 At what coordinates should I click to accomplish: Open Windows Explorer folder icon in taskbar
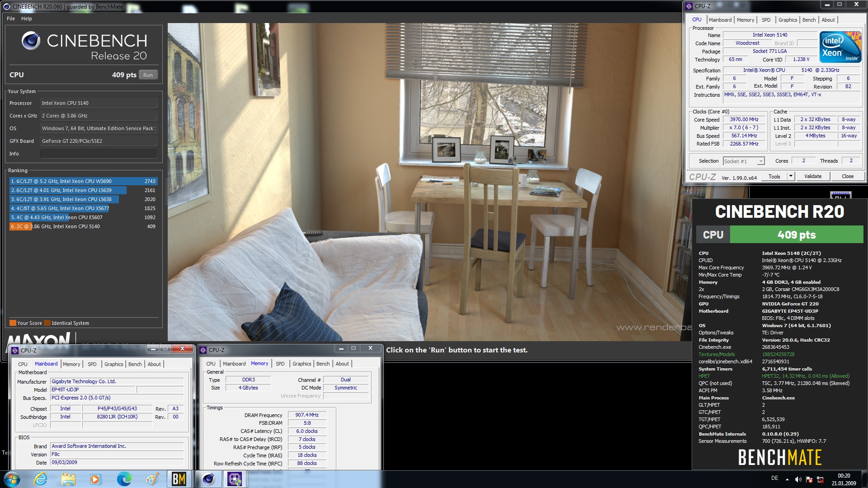click(68, 479)
